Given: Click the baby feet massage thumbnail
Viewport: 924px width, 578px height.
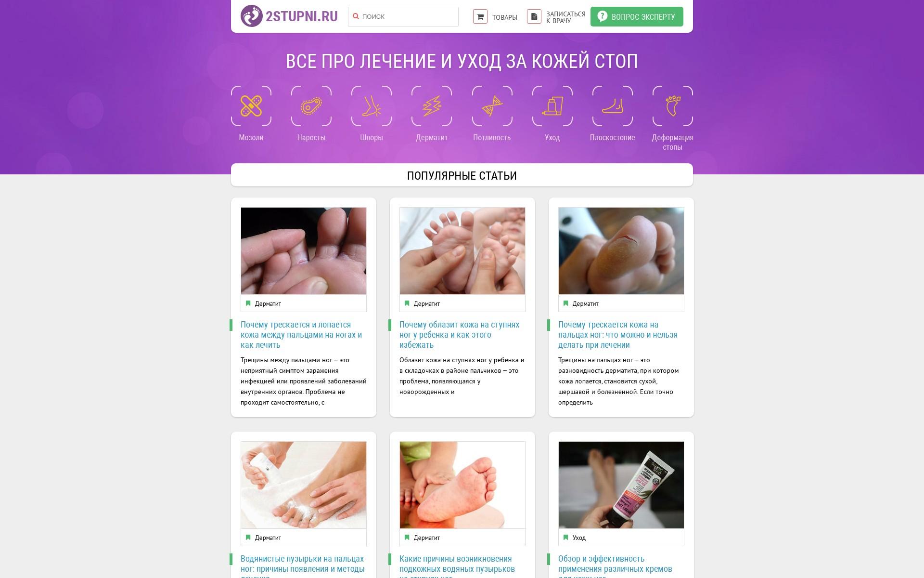Looking at the screenshot, I should (462, 251).
